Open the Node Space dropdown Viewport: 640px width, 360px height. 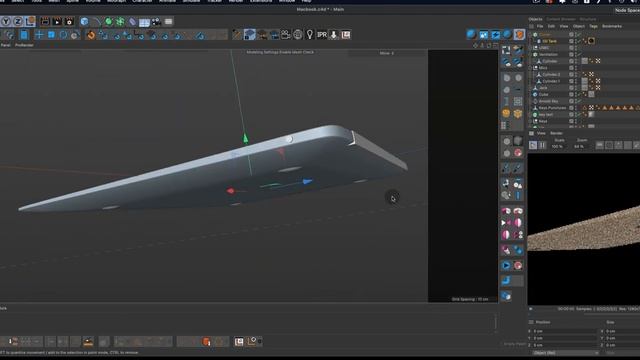[627, 10]
